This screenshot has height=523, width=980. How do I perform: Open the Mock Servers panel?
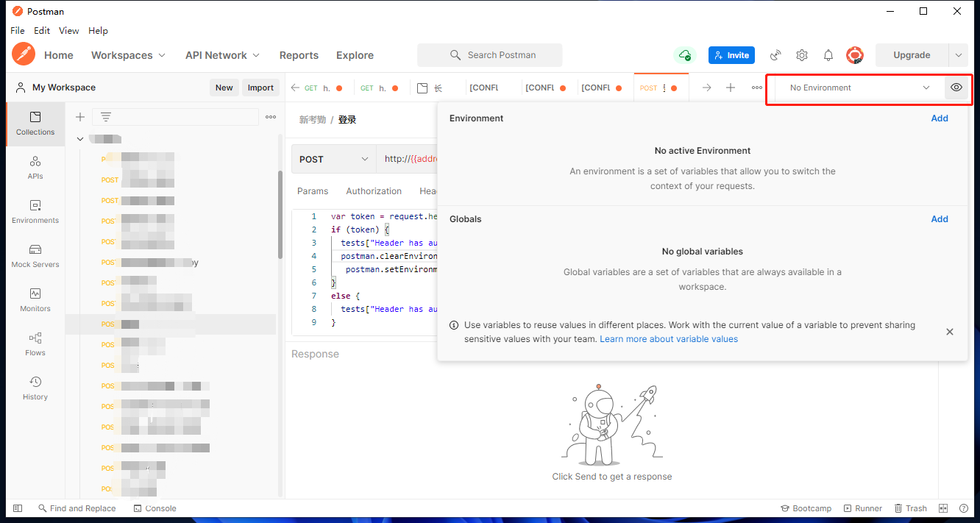pyautogui.click(x=35, y=256)
